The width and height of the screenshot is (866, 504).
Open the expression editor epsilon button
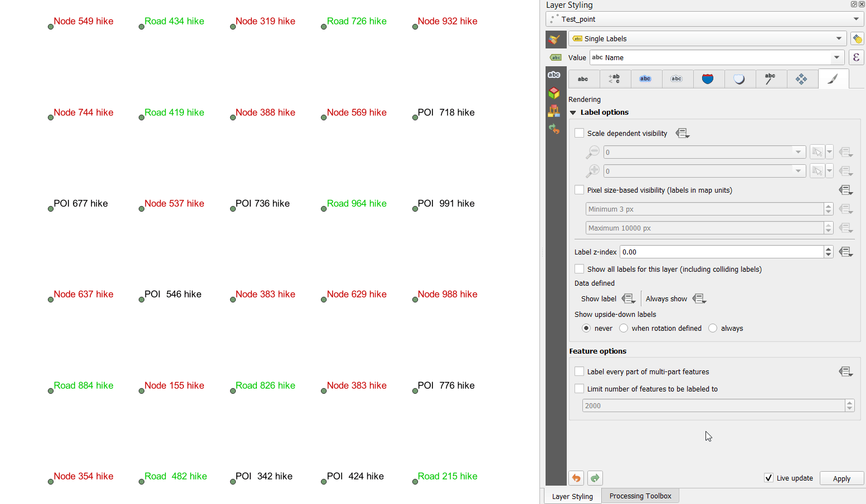857,57
